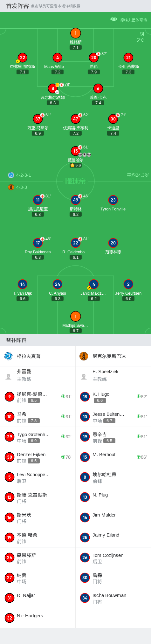Open 范德哈尔 number 15 player details
This screenshot has height=644, width=151.
tap(75, 151)
